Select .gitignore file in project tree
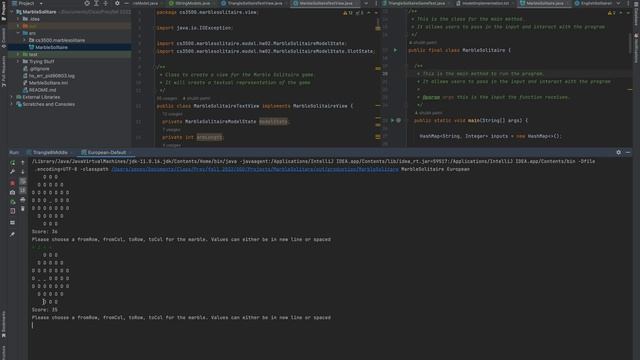This screenshot has height=360, width=640. [39, 69]
